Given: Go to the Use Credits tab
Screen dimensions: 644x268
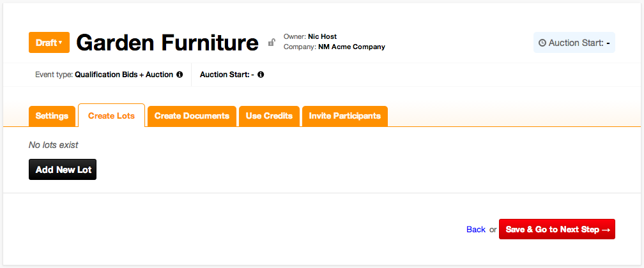Looking at the screenshot, I should (269, 116).
